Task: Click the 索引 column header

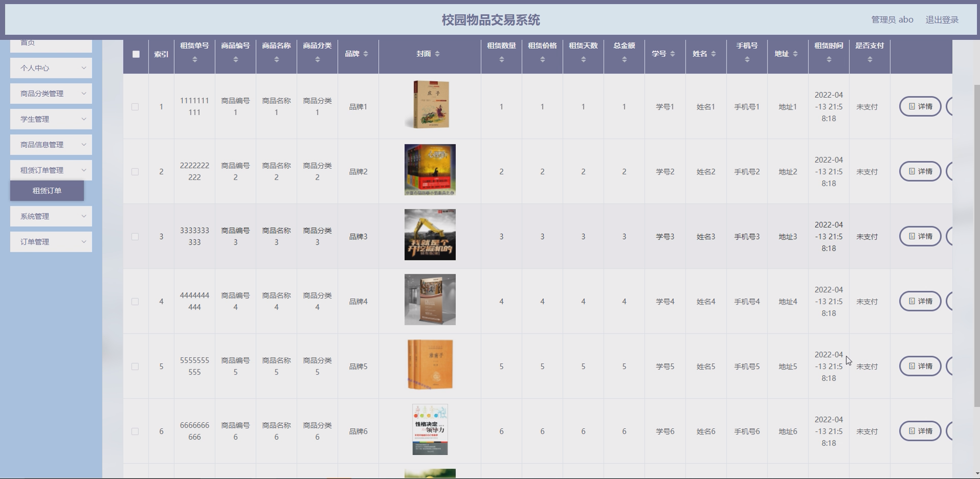Action: pos(161,54)
